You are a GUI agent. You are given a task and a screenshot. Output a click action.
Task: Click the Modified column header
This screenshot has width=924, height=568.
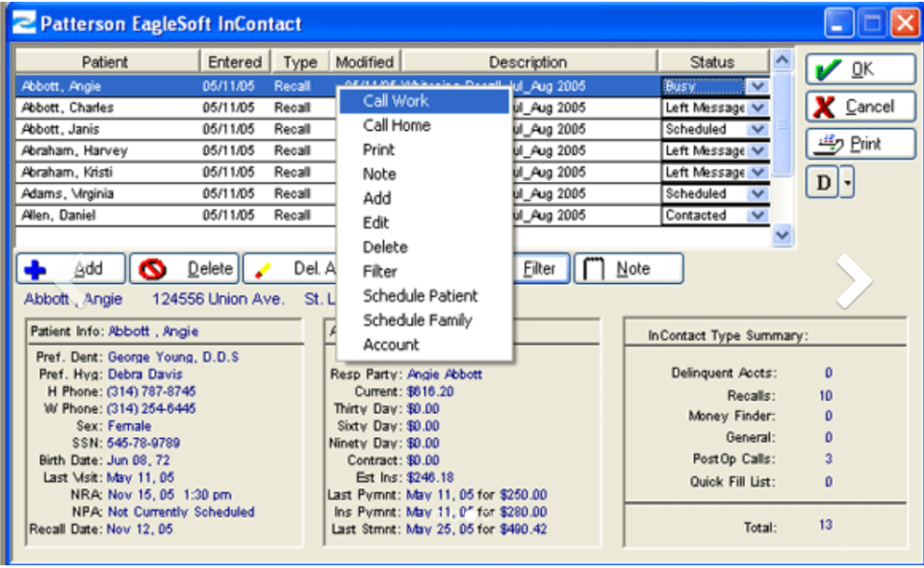click(x=365, y=61)
